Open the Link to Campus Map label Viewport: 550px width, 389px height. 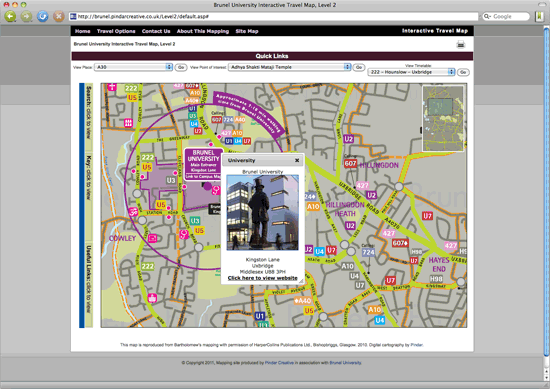click(x=203, y=176)
